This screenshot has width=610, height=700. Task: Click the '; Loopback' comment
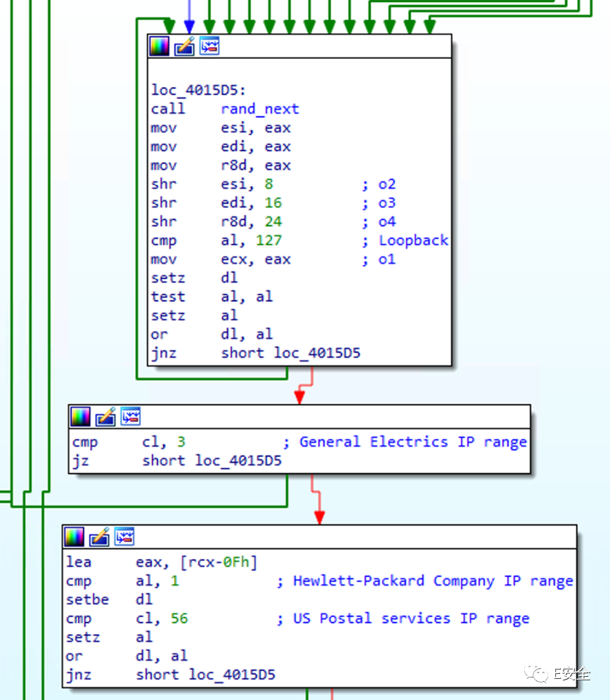(405, 240)
